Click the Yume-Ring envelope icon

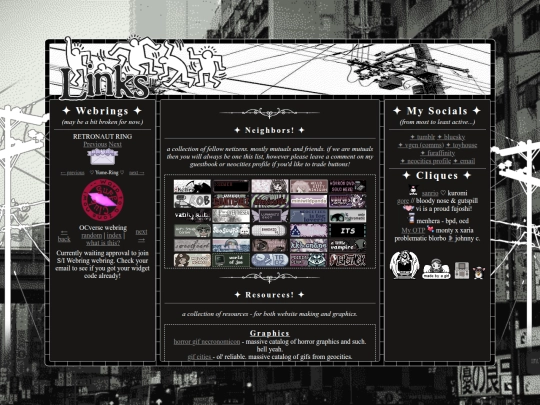[x=102, y=157]
